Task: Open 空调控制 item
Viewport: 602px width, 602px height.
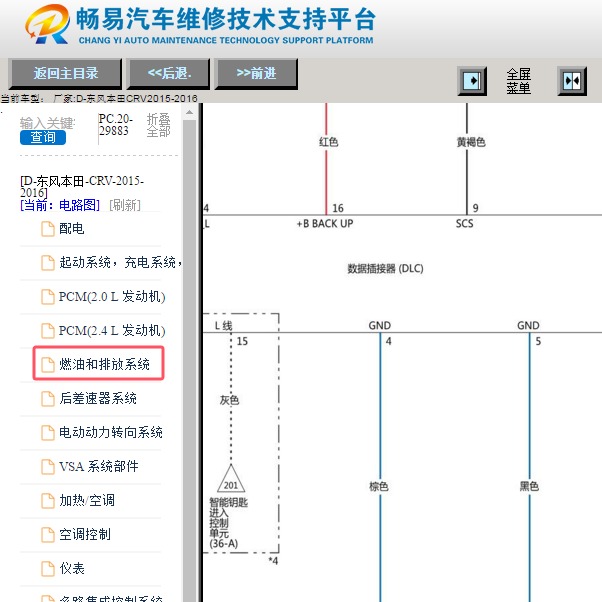Action: [x=85, y=534]
